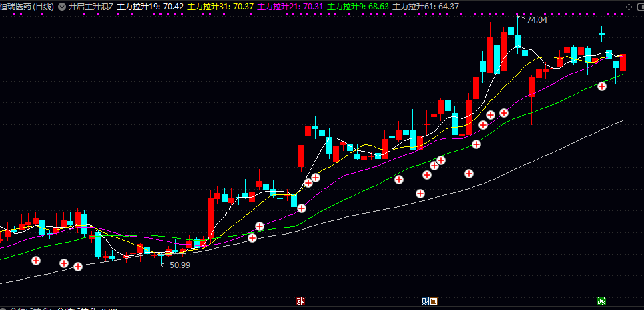Image resolution: width=644 pixels, height=310 pixels.
Task: Click the yellow 主力拉升31: 70.37 label
Action: point(220,7)
